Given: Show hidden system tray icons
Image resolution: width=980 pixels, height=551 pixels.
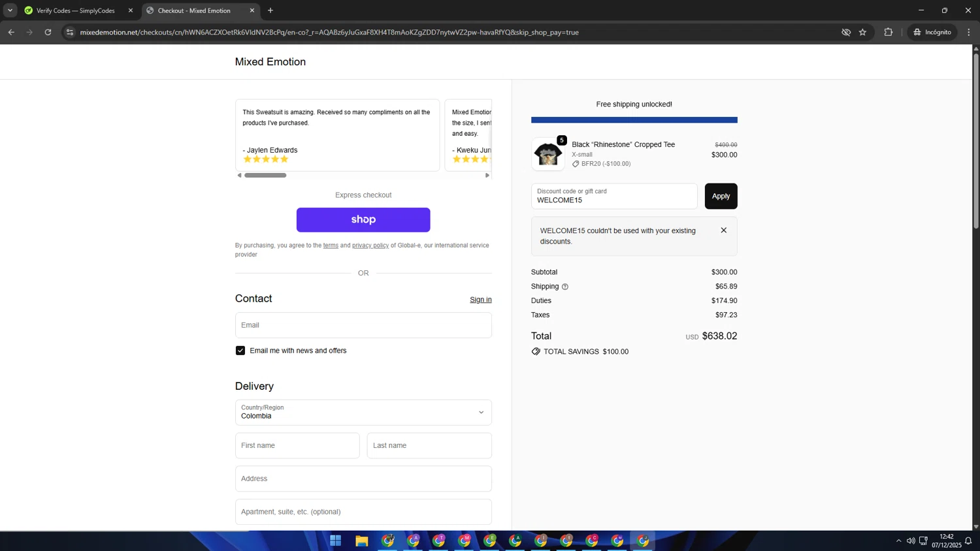Looking at the screenshot, I should 898,541.
